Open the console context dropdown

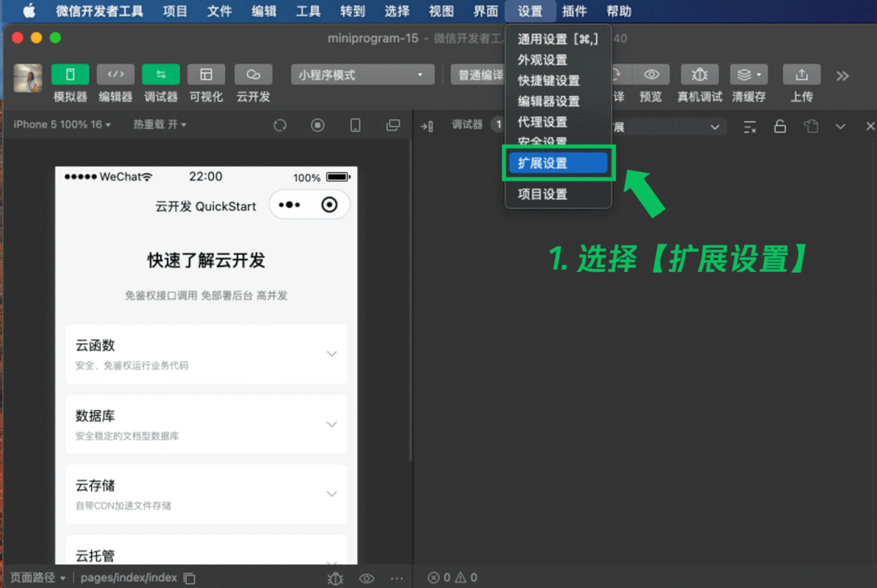[668, 127]
